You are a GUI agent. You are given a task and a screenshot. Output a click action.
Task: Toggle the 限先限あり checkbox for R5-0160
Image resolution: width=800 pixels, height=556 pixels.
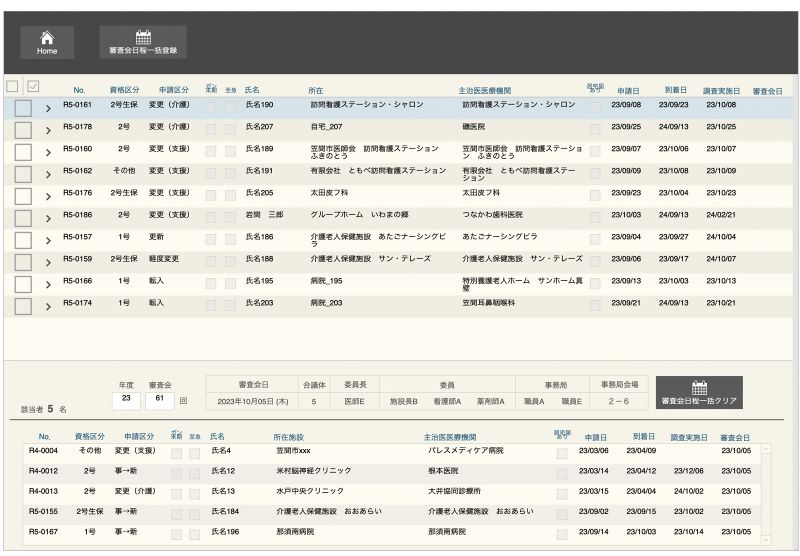coord(595,150)
